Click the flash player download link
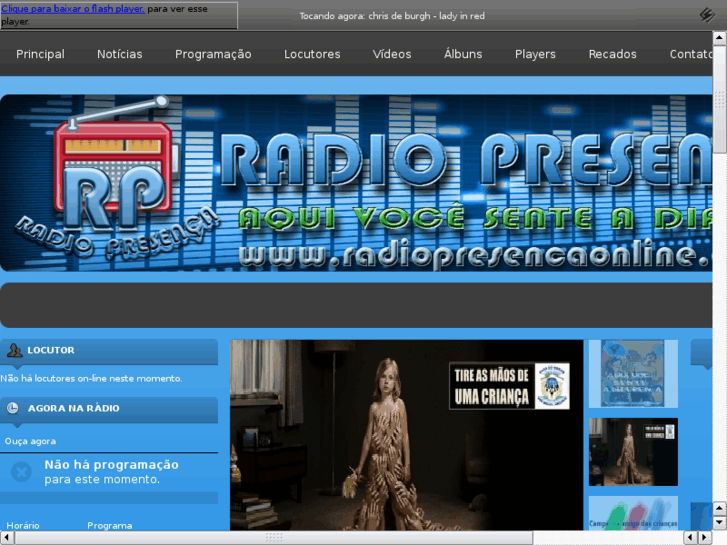 pos(73,9)
